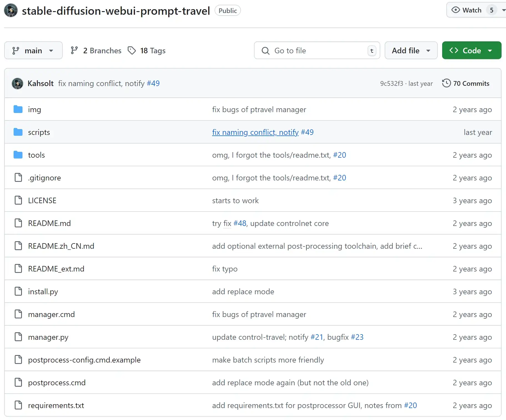
Task: Open the Watch dropdown arrow
Action: point(503,10)
